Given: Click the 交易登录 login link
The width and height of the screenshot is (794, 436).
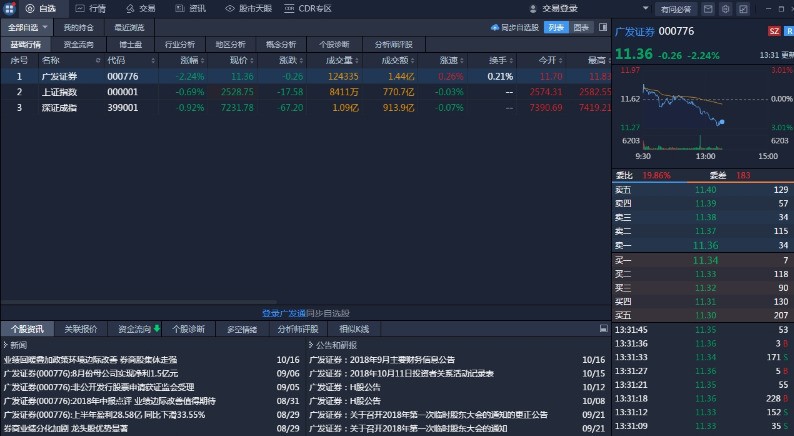Looking at the screenshot, I should click(x=560, y=9).
